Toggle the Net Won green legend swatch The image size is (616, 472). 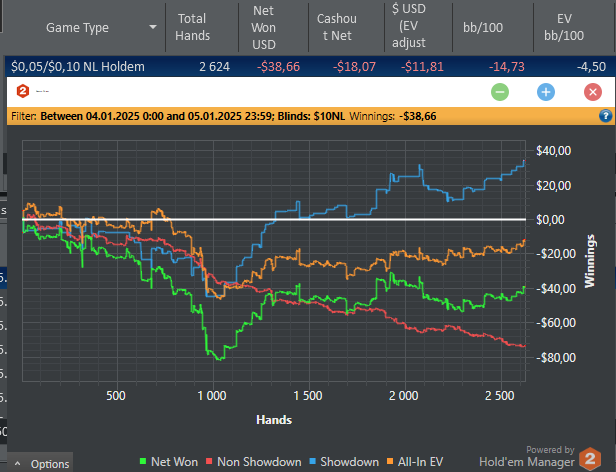[x=143, y=461]
